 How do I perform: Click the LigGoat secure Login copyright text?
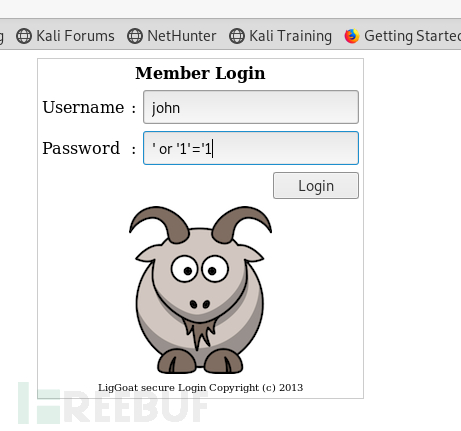tap(200, 388)
